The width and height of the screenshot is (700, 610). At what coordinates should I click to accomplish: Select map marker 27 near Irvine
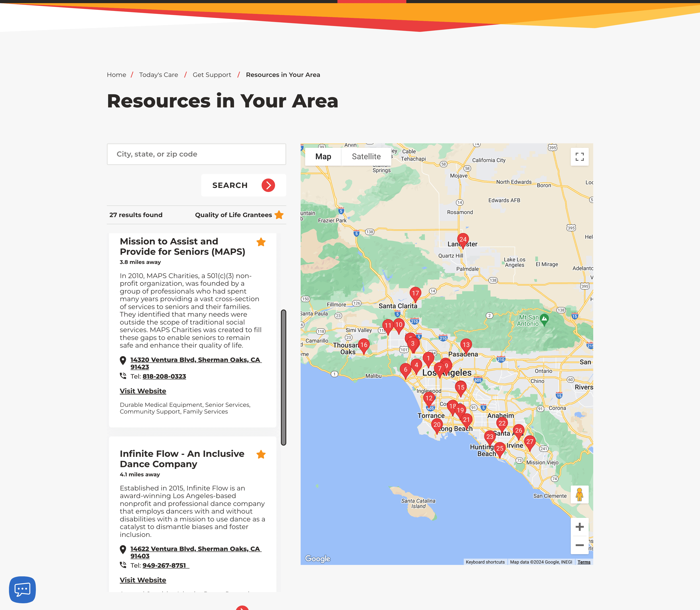530,442
